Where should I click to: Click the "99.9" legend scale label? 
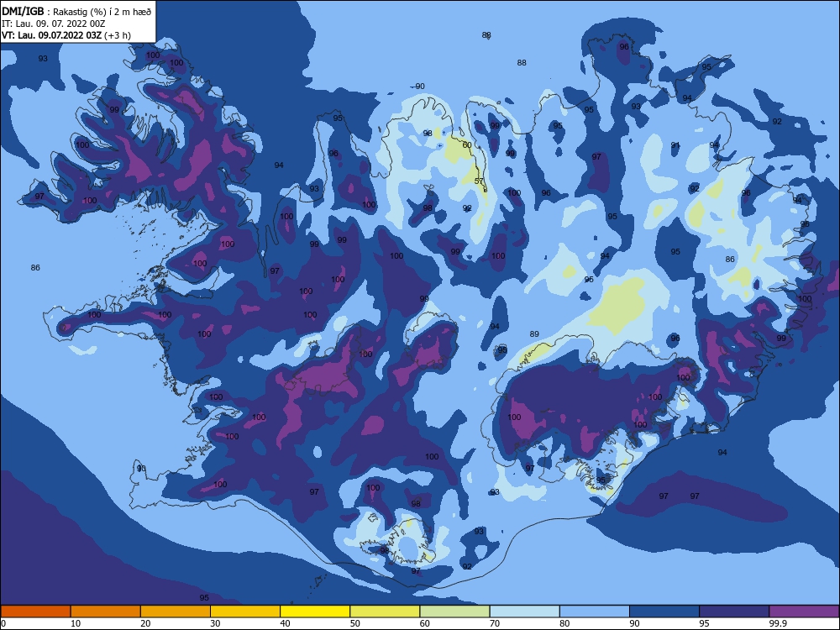pos(777,623)
